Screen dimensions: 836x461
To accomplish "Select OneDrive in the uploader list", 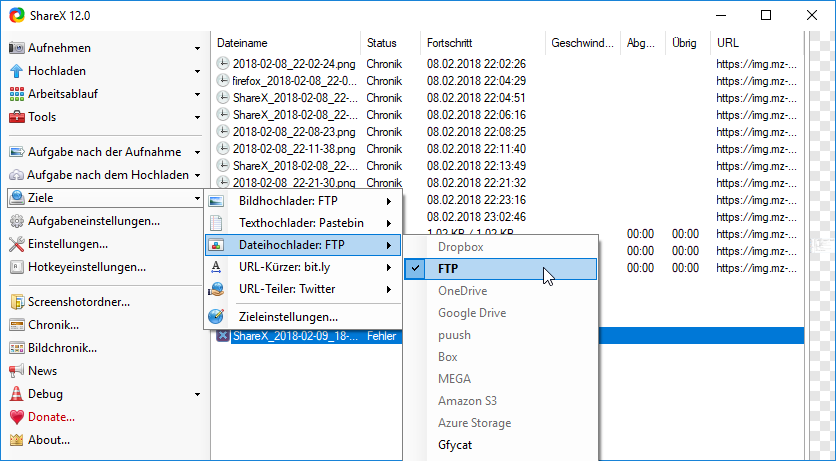I will (x=462, y=291).
